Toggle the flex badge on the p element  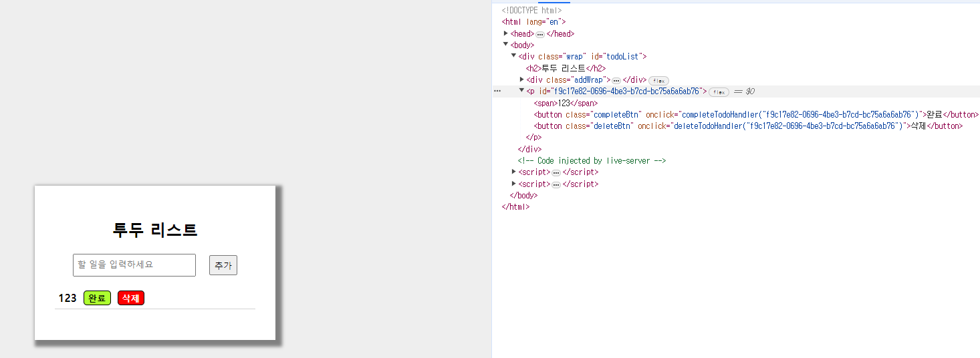pyautogui.click(x=719, y=92)
